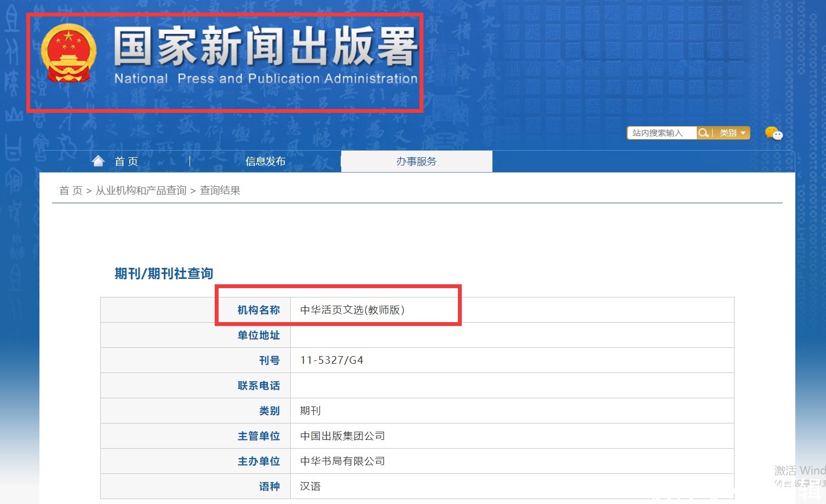Click the 刊号 value 11-5327/G4

tap(331, 360)
